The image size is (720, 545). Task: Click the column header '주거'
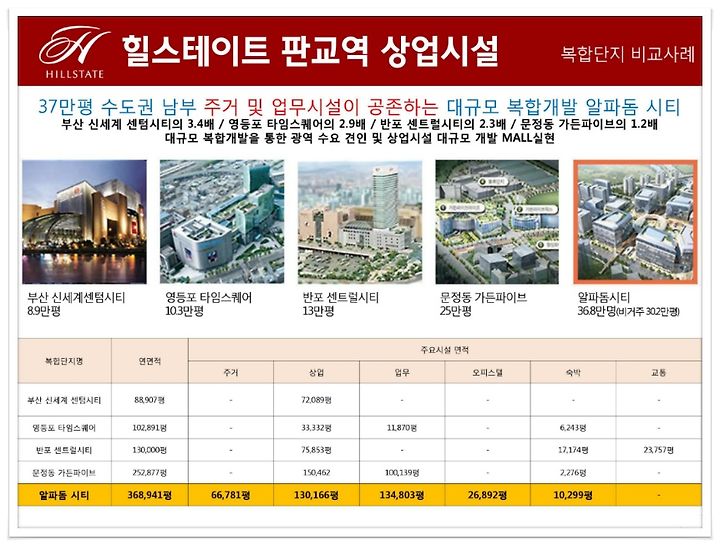click(x=231, y=372)
